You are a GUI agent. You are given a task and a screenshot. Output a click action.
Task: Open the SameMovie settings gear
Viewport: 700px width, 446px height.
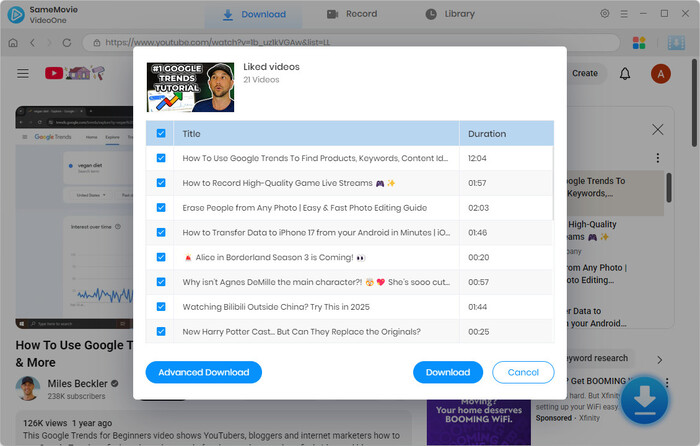point(605,14)
